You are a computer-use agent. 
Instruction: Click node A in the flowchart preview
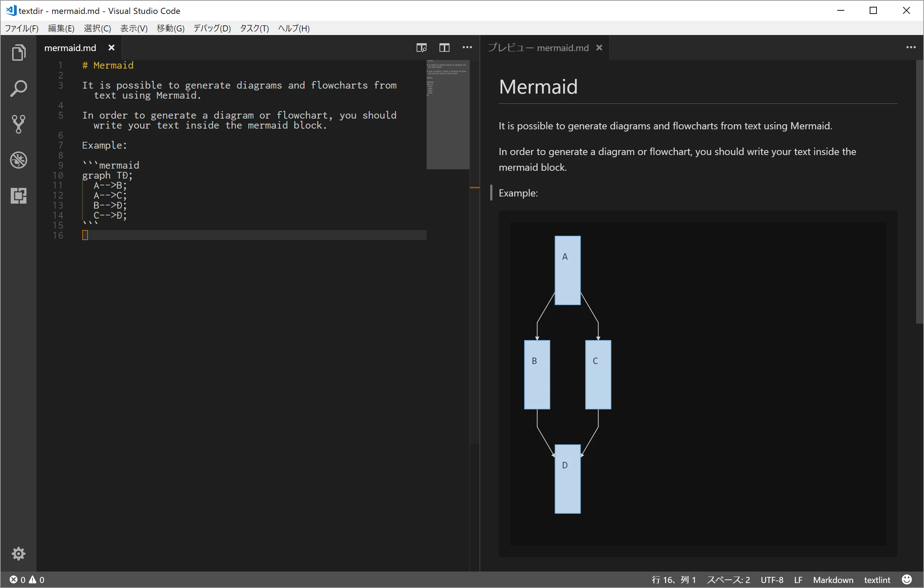coord(567,270)
